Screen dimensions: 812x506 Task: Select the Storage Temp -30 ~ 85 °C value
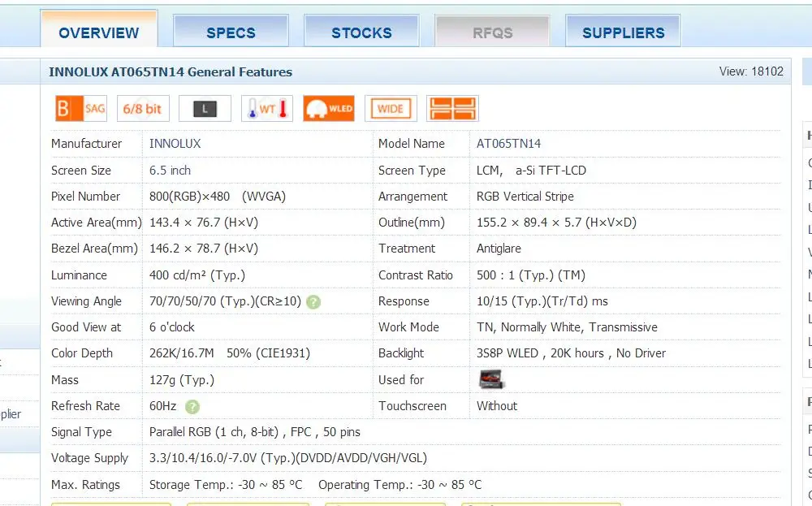[x=226, y=484]
